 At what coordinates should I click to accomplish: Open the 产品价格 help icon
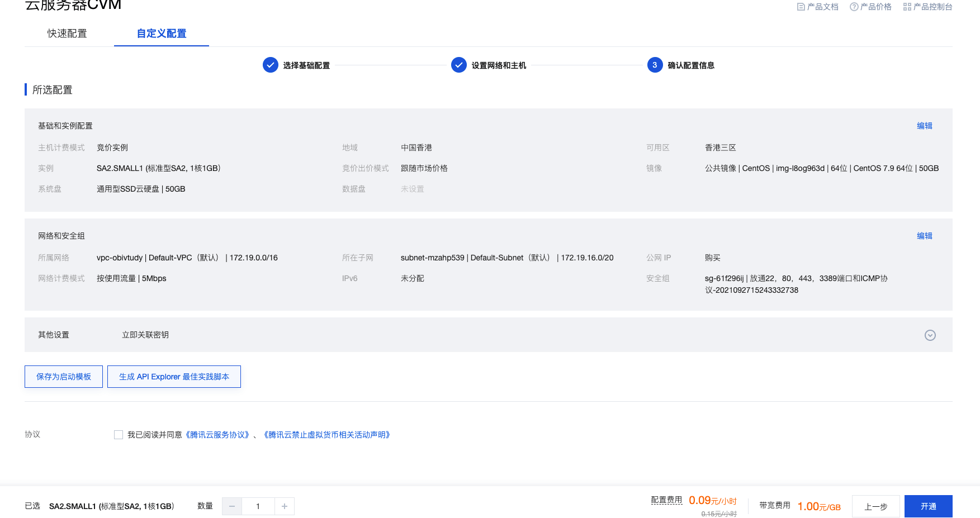(x=854, y=7)
